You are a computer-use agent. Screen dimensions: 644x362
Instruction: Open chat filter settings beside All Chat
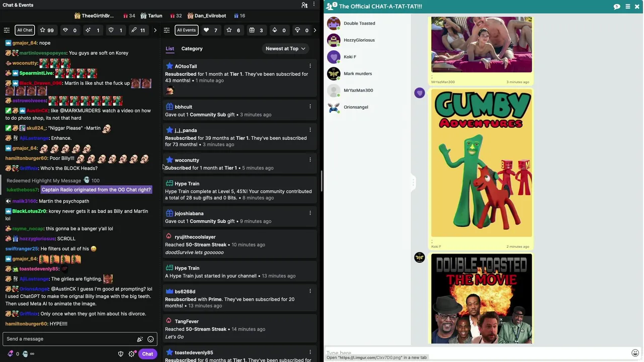click(x=7, y=30)
